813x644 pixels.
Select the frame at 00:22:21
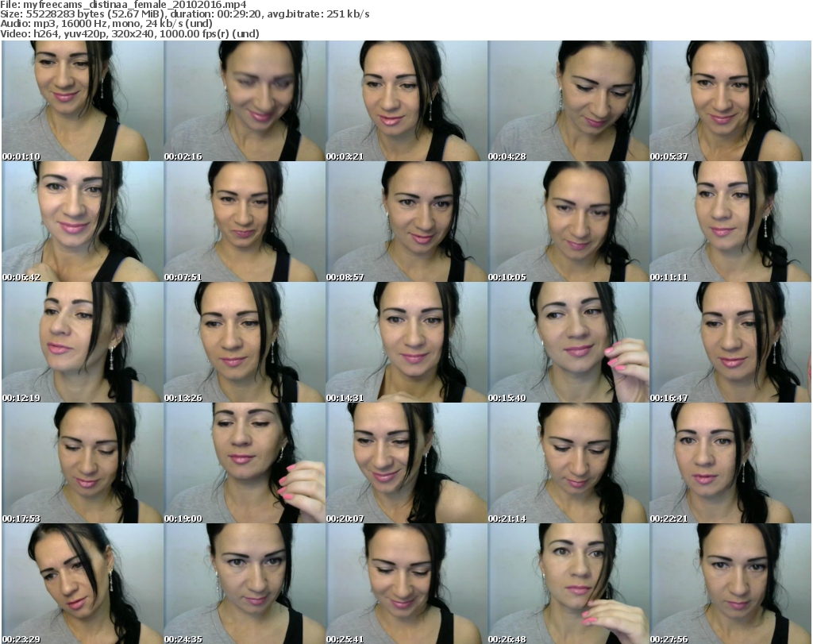click(x=730, y=463)
